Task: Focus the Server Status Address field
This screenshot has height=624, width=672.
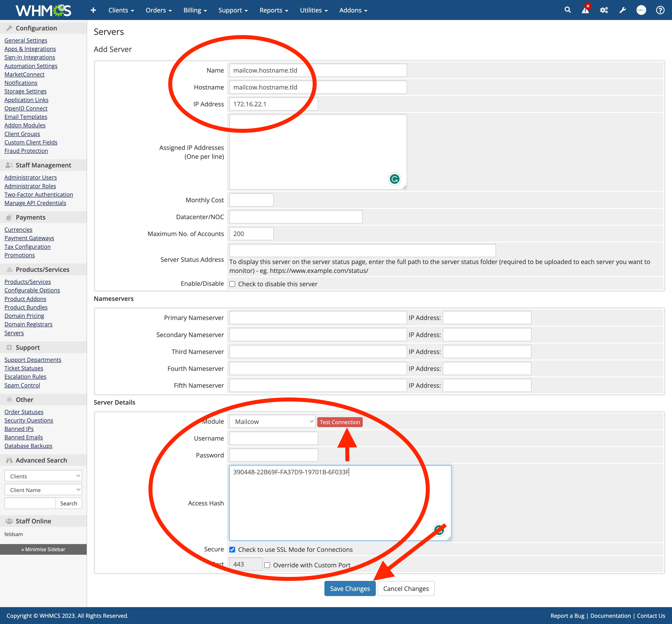Action: coord(362,250)
